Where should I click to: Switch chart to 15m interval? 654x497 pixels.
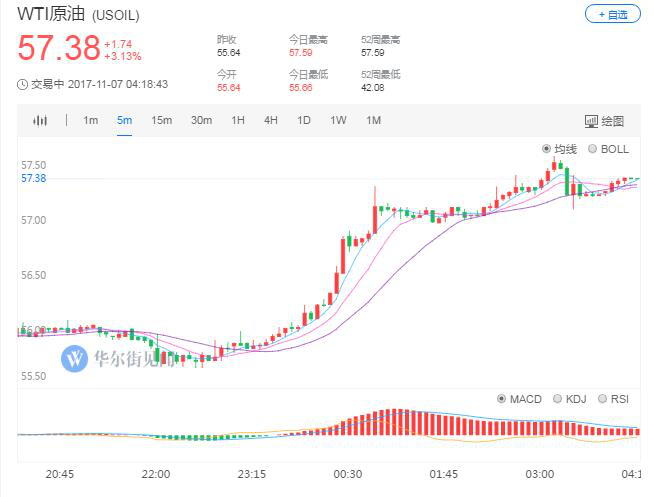[162, 121]
